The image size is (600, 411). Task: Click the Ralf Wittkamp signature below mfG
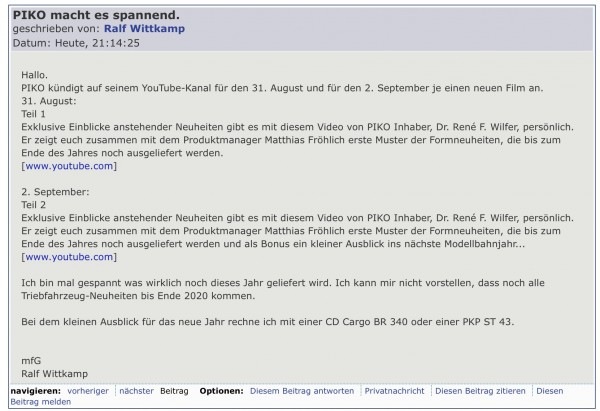point(54,374)
